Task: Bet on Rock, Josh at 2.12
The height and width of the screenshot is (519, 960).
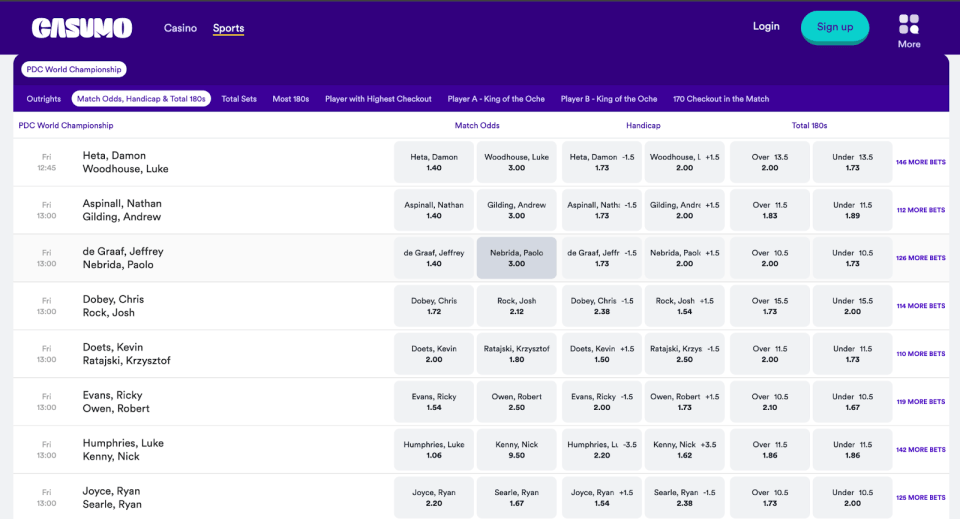Action: pyautogui.click(x=516, y=306)
